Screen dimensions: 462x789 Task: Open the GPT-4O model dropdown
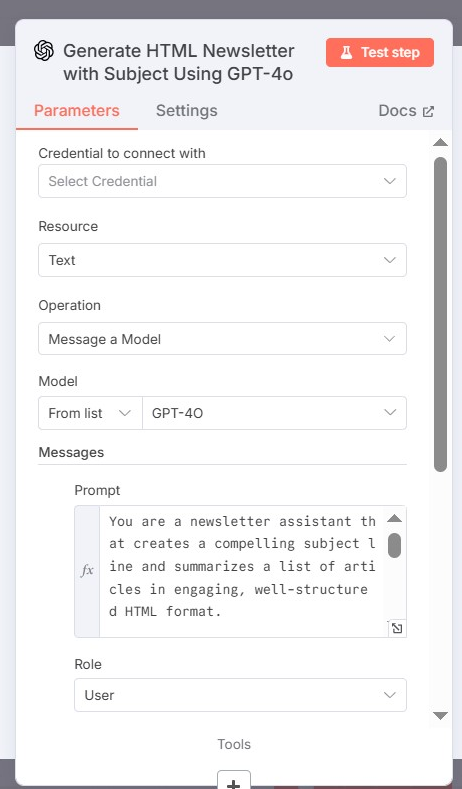(274, 413)
